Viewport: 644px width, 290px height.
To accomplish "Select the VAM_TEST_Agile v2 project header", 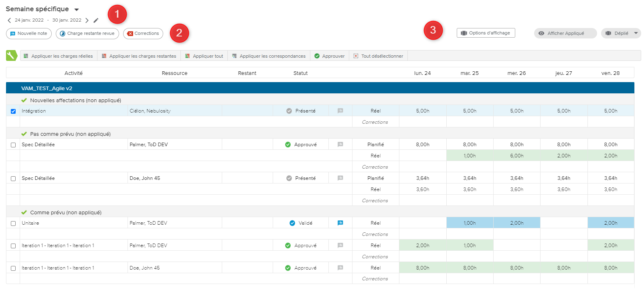I will point(47,88).
